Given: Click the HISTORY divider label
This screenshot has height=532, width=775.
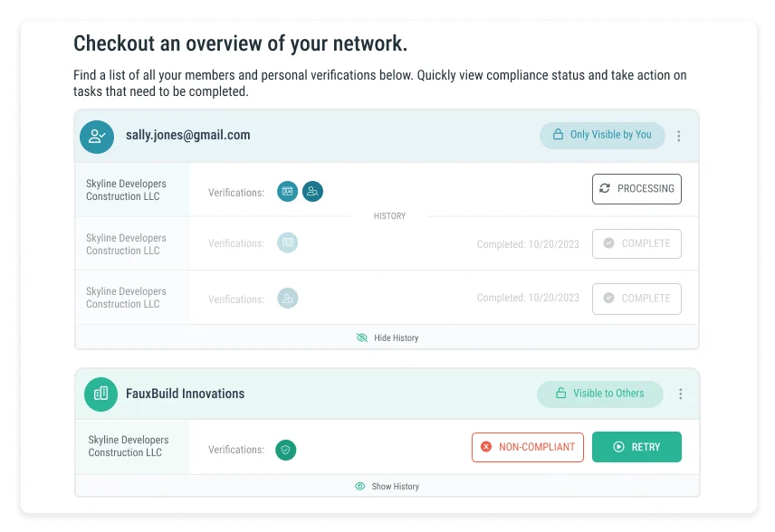Looking at the screenshot, I should coord(389,216).
